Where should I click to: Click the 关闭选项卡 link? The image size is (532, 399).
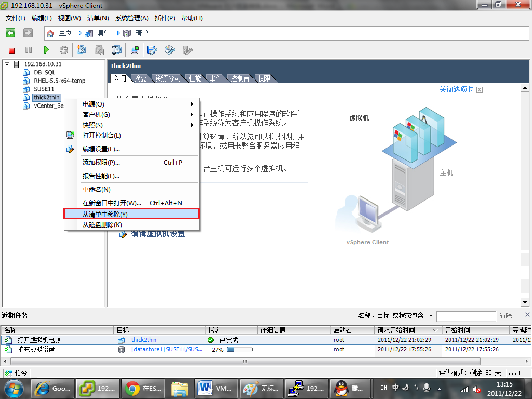(x=456, y=89)
